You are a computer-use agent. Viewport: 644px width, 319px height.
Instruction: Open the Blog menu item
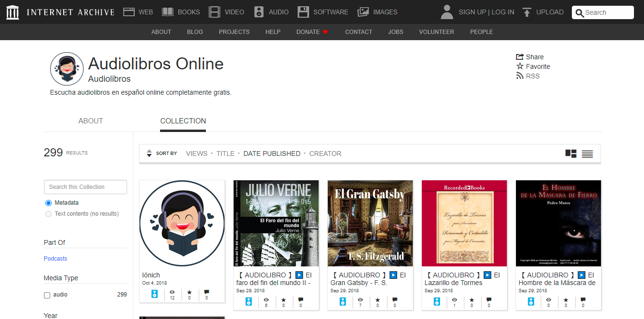pos(195,32)
